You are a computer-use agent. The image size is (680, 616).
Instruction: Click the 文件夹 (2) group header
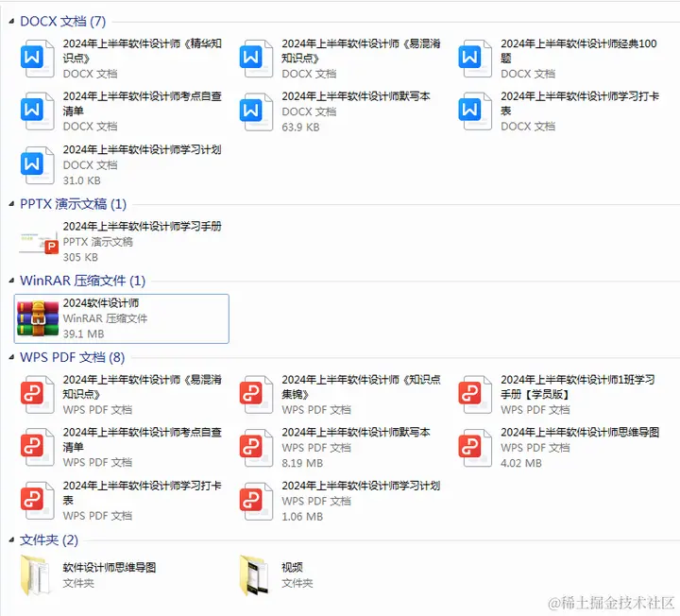click(x=49, y=540)
